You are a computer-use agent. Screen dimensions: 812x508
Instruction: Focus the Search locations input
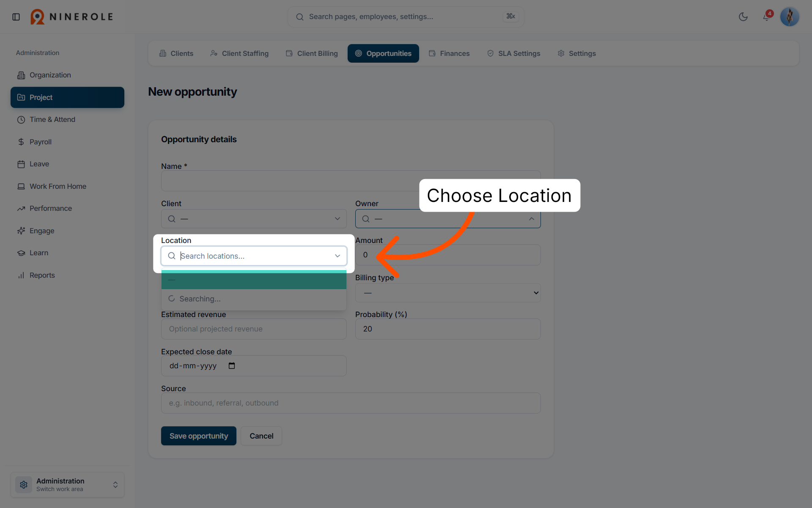(x=254, y=256)
